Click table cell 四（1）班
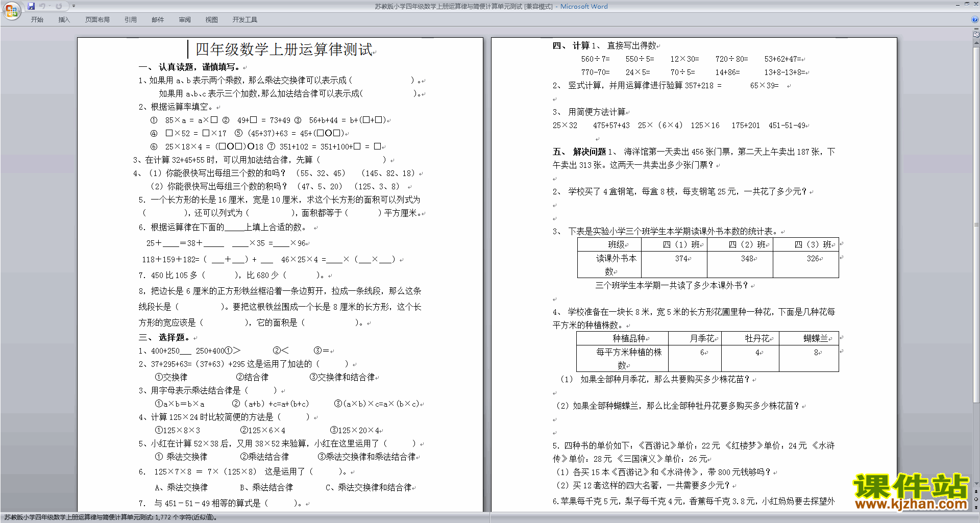This screenshot has width=980, height=523. [x=674, y=244]
